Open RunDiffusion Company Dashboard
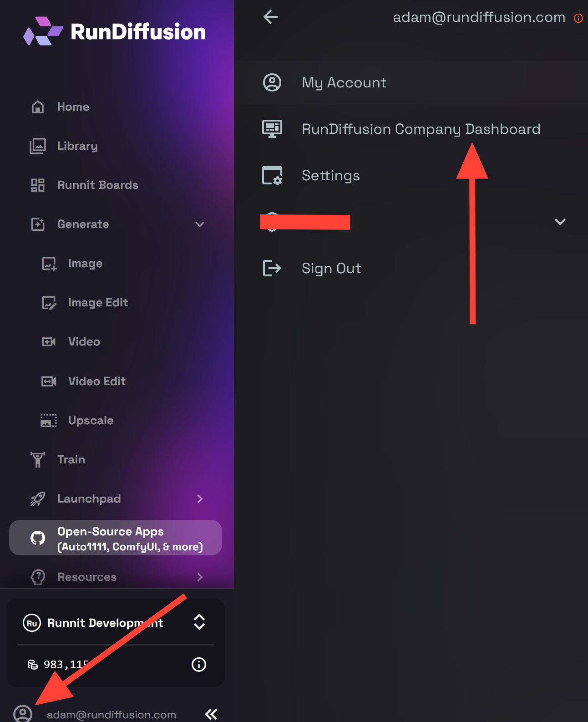The width and height of the screenshot is (588, 722). (x=421, y=129)
